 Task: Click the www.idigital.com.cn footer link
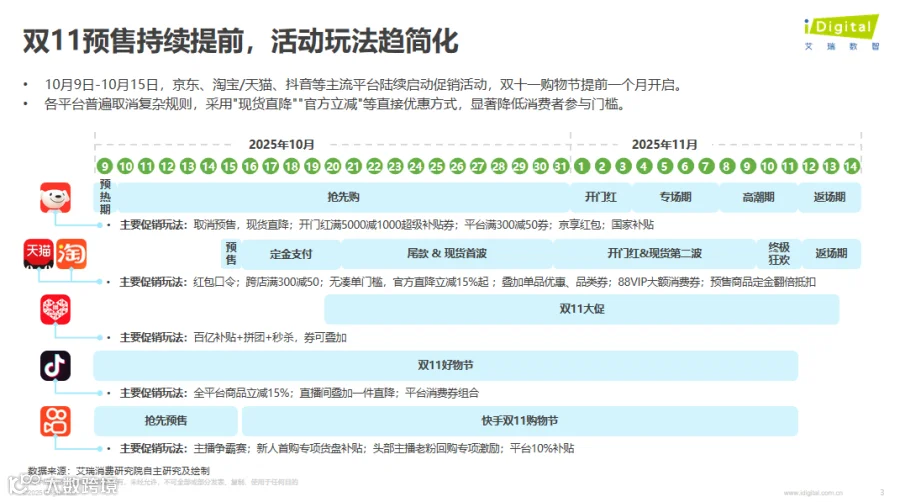[813, 493]
